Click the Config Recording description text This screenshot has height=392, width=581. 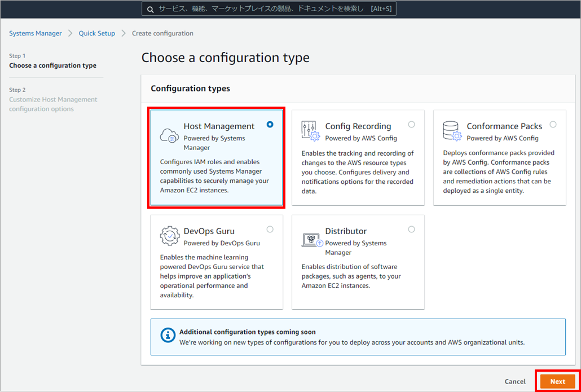[358, 172]
